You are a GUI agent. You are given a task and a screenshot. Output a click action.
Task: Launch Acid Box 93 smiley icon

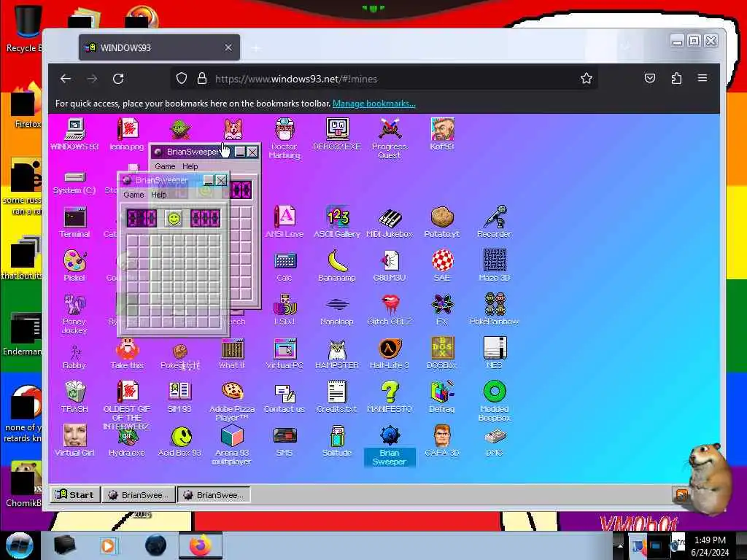[x=179, y=441]
